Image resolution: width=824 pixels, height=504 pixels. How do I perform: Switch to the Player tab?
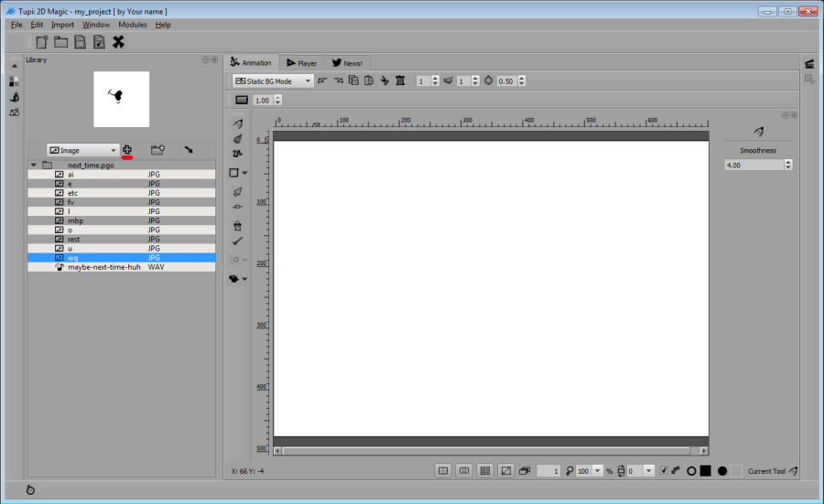pyautogui.click(x=301, y=63)
